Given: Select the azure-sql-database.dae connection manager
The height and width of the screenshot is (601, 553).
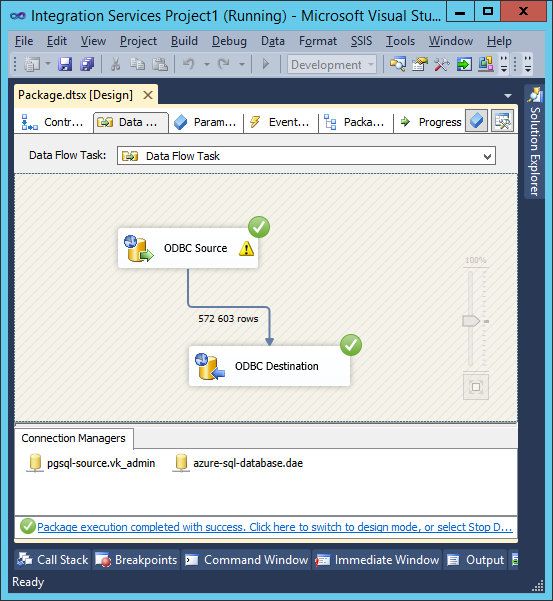Looking at the screenshot, I should [x=238, y=463].
